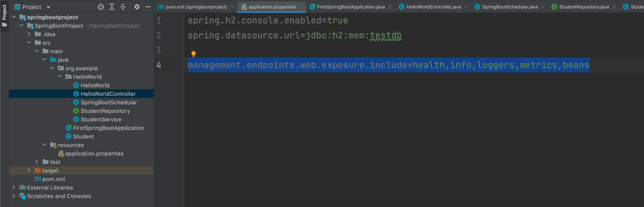Click the Expand All icon in Project toolbar
This screenshot has width=644, height=207.
112,7
